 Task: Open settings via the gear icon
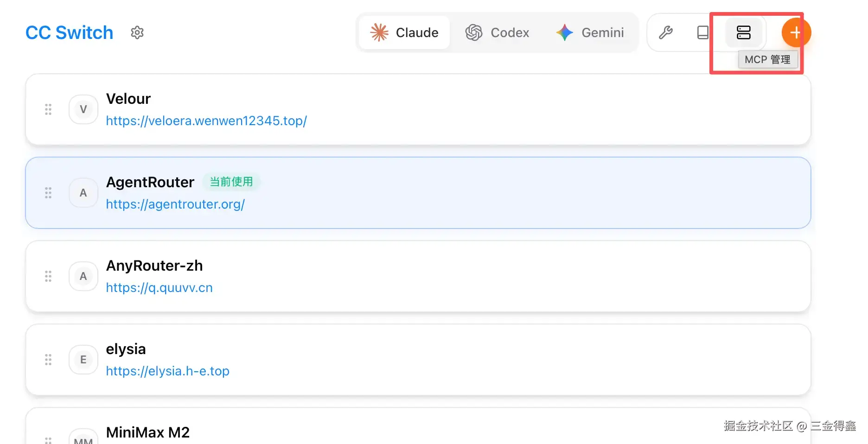(x=137, y=32)
